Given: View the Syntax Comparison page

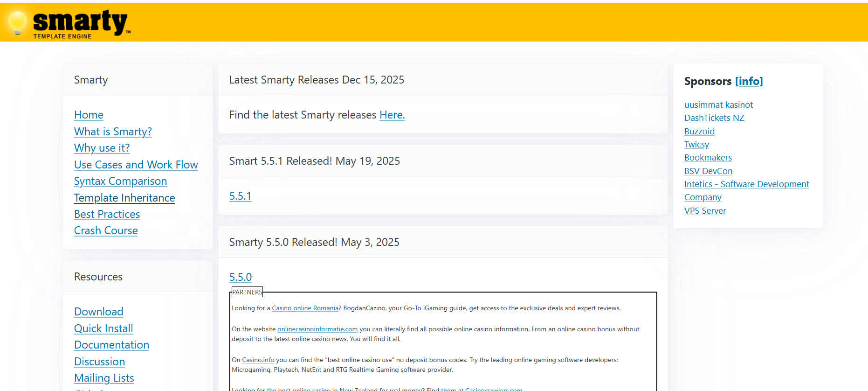Looking at the screenshot, I should click(120, 181).
